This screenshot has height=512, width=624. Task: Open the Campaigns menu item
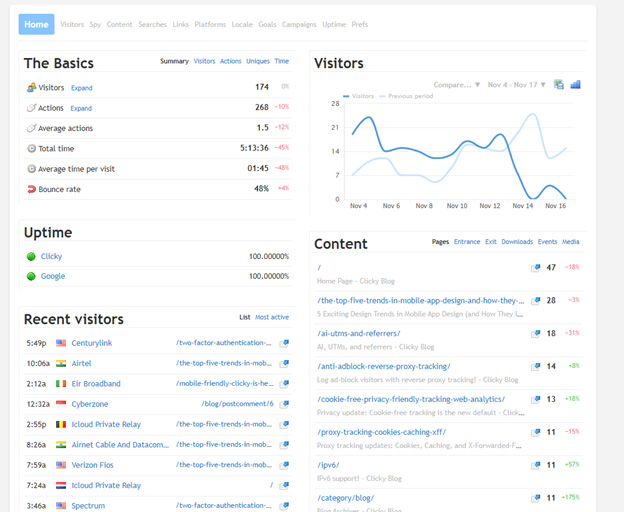(299, 24)
